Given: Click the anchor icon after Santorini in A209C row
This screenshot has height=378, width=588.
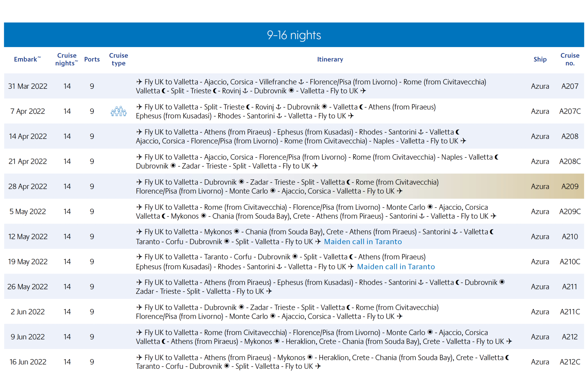Looking at the screenshot, I should (x=422, y=216).
